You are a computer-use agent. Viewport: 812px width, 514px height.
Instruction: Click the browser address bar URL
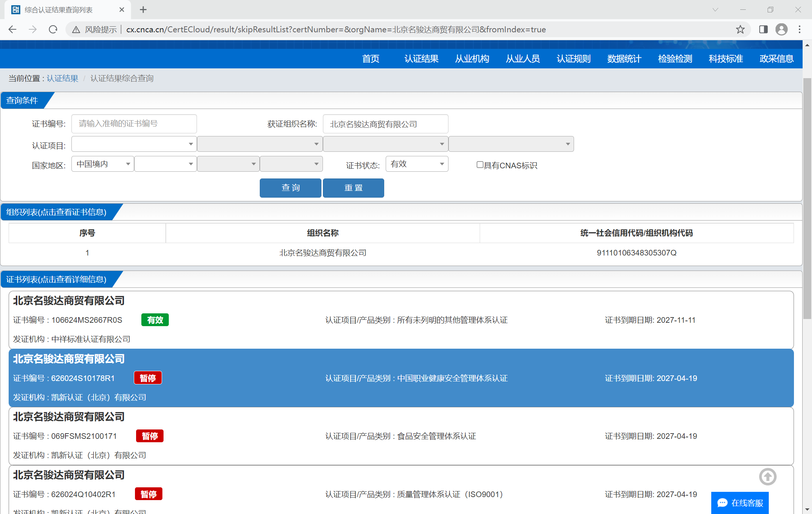point(336,29)
